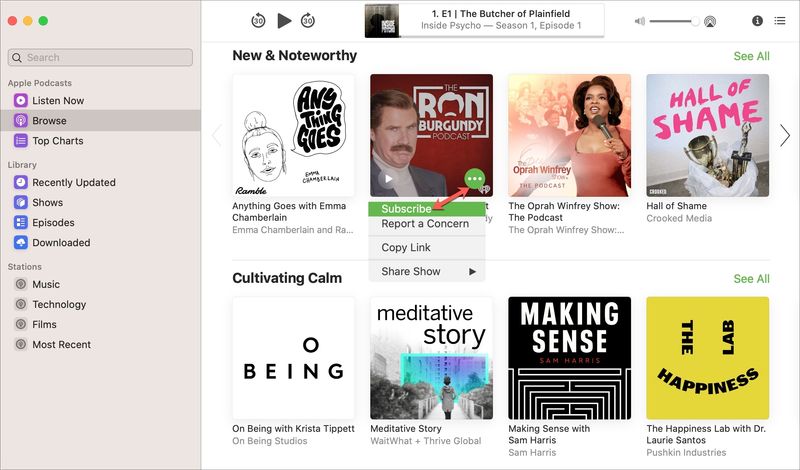The image size is (800, 470).
Task: Skip back 30 seconds
Action: pyautogui.click(x=258, y=21)
